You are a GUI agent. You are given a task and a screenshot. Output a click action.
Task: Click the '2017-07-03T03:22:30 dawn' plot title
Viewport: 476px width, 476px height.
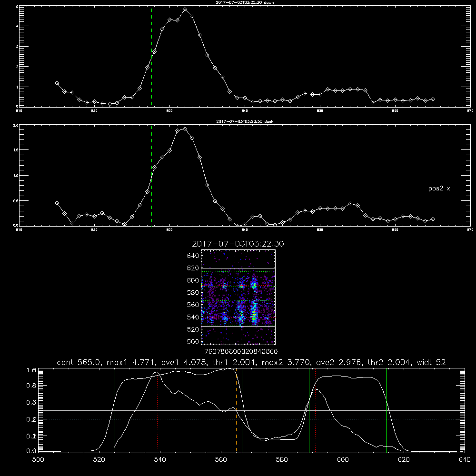245,2
